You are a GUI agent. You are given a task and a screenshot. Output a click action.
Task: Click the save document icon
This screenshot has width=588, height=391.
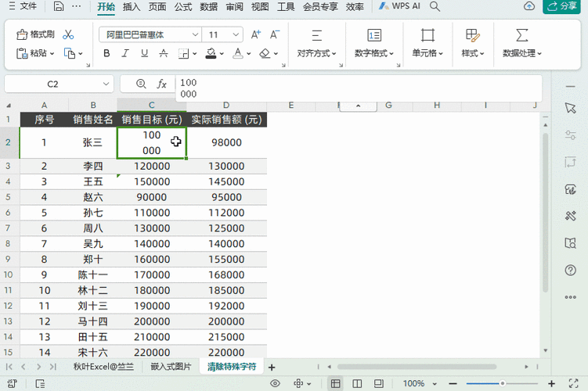point(59,6)
